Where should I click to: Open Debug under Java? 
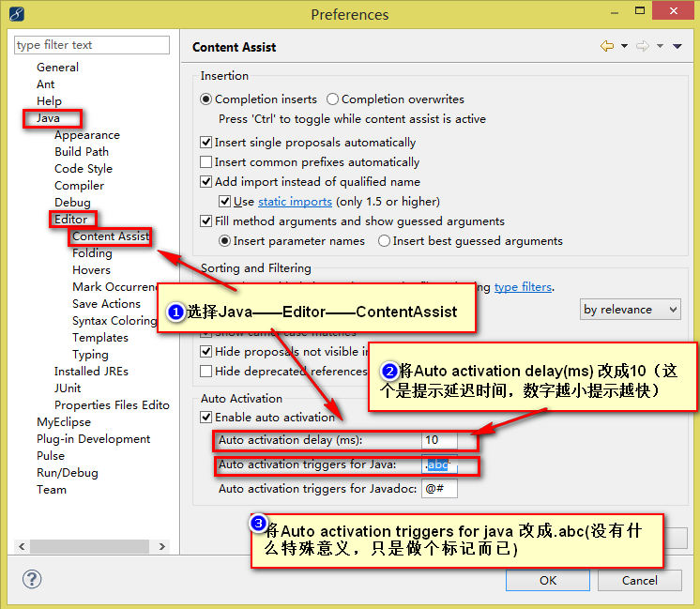click(72, 203)
